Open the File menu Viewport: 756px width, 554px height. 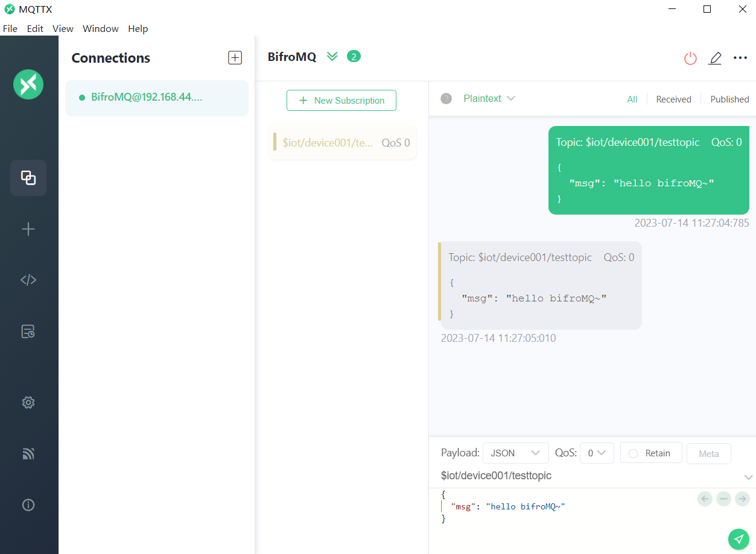click(10, 28)
